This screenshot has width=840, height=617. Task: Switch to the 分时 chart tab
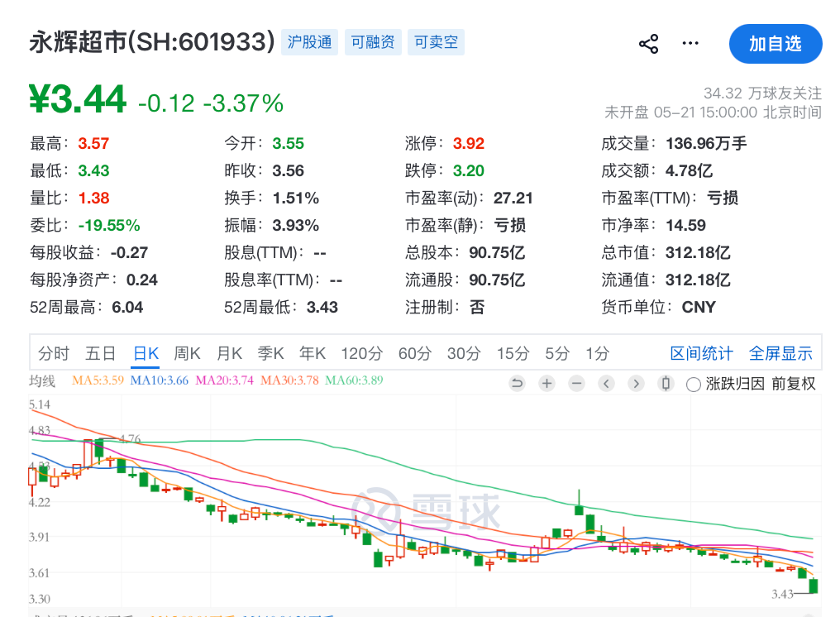[54, 353]
